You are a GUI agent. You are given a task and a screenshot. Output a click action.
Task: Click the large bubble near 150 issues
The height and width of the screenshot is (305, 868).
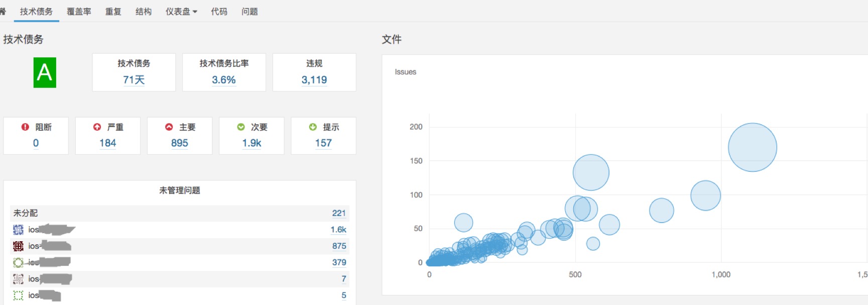591,172
